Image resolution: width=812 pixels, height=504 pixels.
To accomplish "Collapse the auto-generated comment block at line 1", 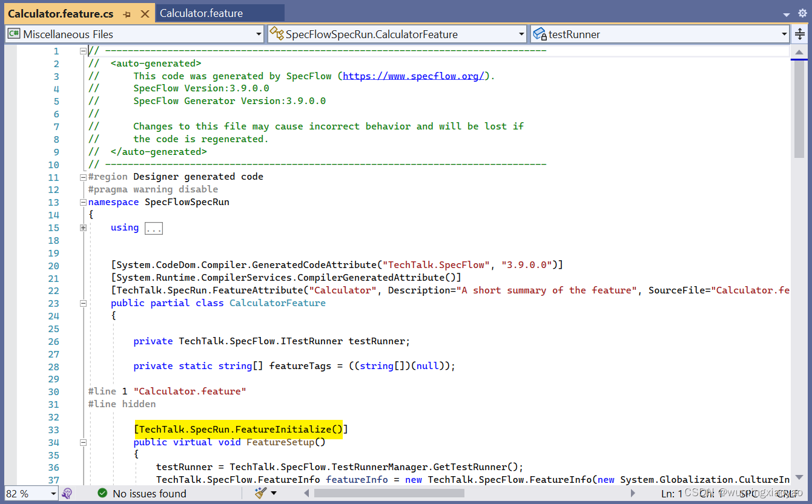I will tap(83, 51).
